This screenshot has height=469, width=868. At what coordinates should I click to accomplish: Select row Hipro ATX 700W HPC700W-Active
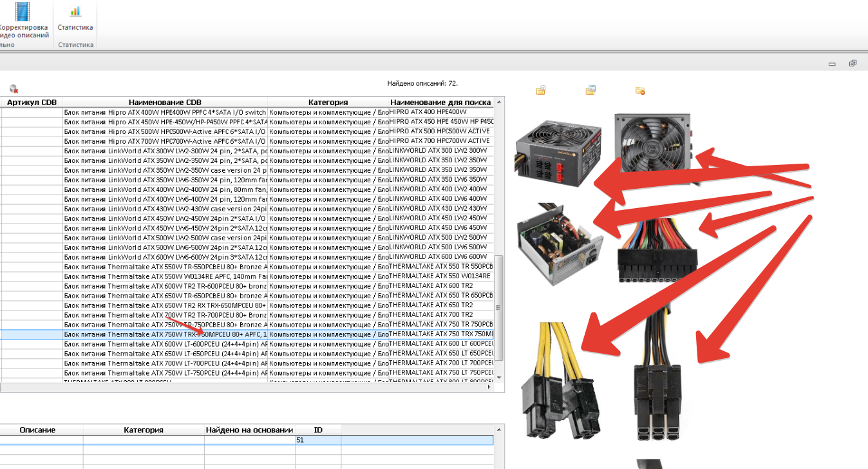coord(247,141)
